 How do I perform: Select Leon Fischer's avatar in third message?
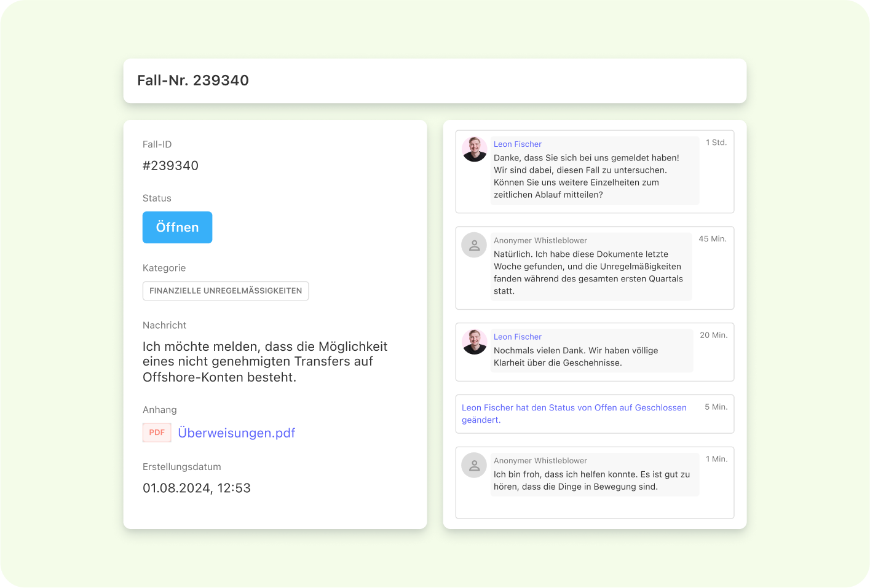474,342
